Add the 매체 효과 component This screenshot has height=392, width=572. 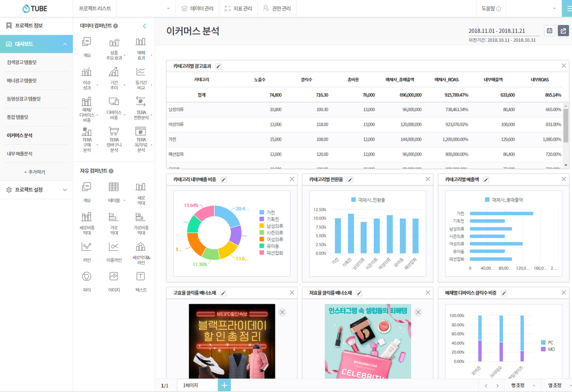(141, 49)
